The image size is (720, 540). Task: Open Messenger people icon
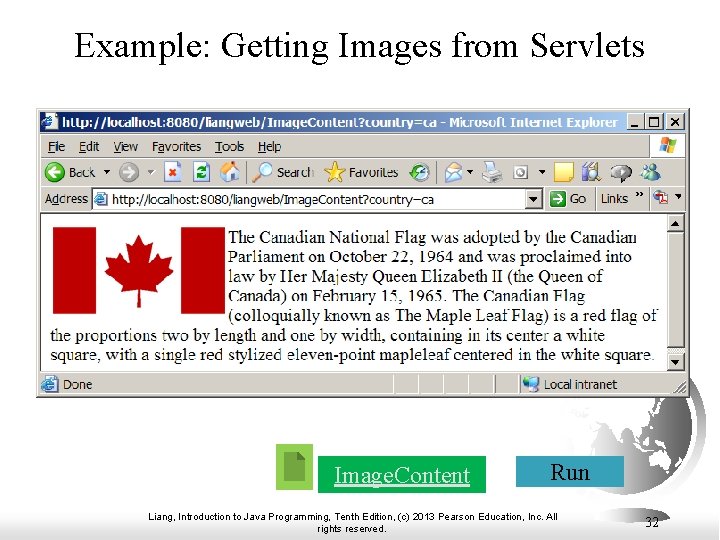[651, 172]
